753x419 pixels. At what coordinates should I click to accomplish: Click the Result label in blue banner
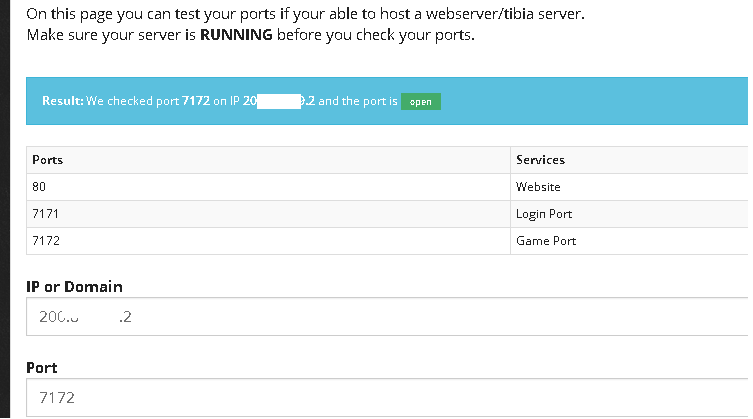coord(63,101)
